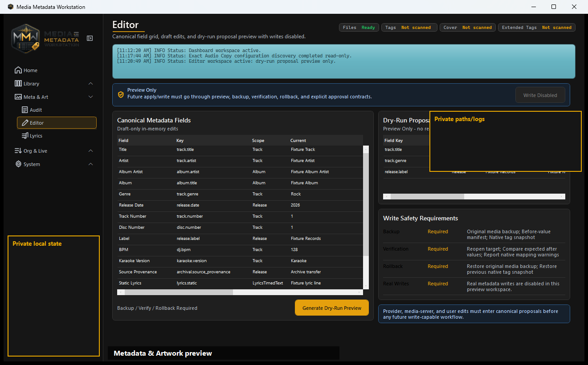Viewport: 588px width, 365px height.
Task: Click the Preview Only shield icon
Action: tap(121, 95)
